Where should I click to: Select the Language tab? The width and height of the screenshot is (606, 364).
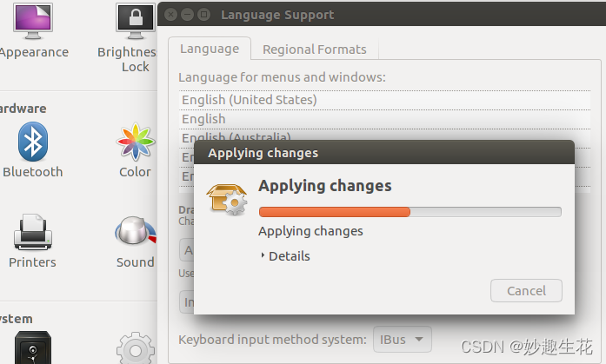[209, 49]
